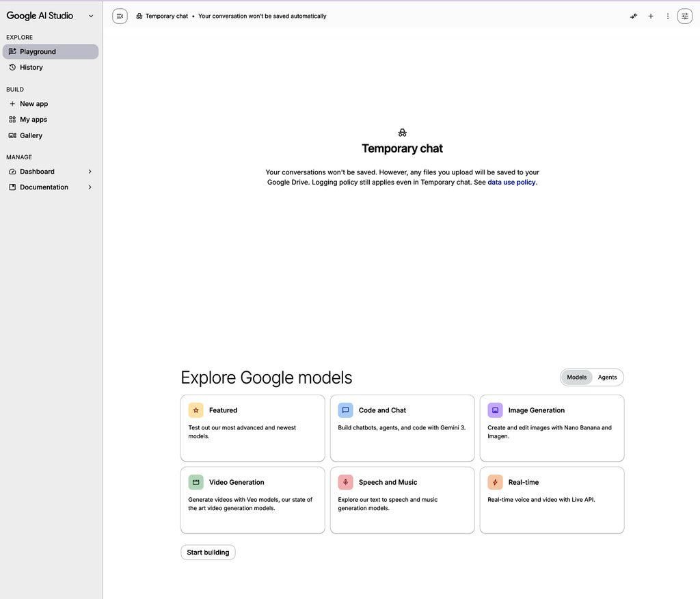Click 'Explore Google models' heading
Image resolution: width=700 pixels, height=599 pixels.
(x=267, y=378)
